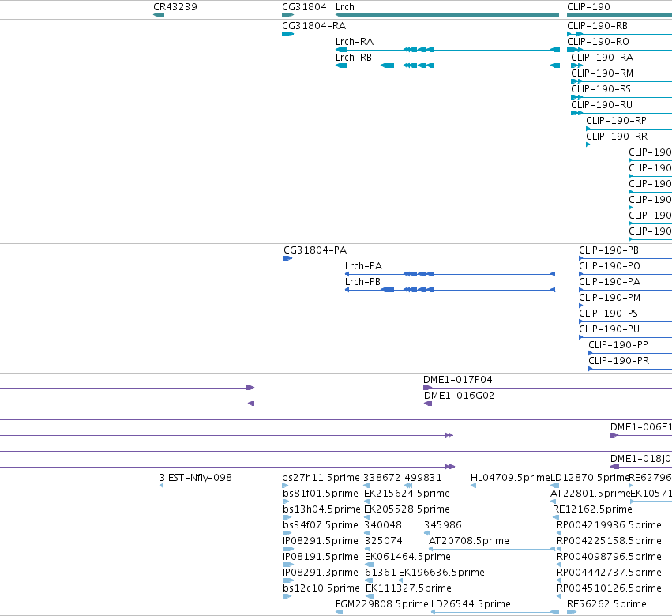This screenshot has width=672, height=616.
Task: Select the IP08191.5prime EST label
Action: [321, 557]
